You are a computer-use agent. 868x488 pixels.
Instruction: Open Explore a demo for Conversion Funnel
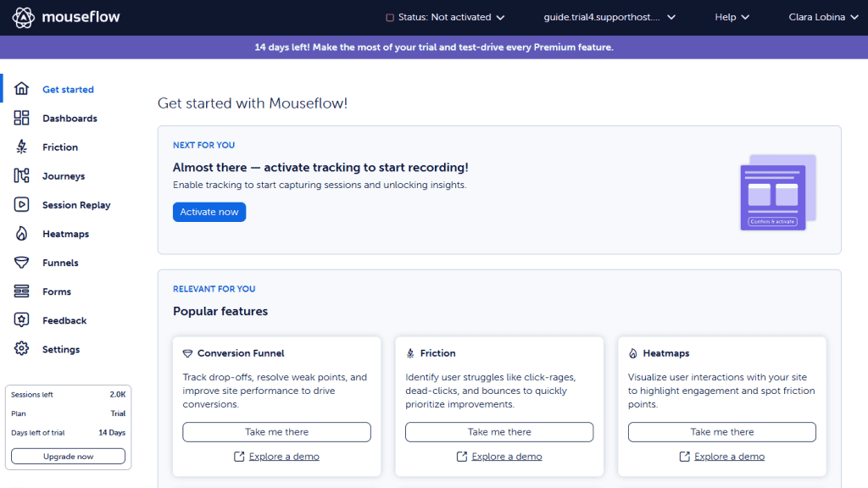(x=284, y=457)
